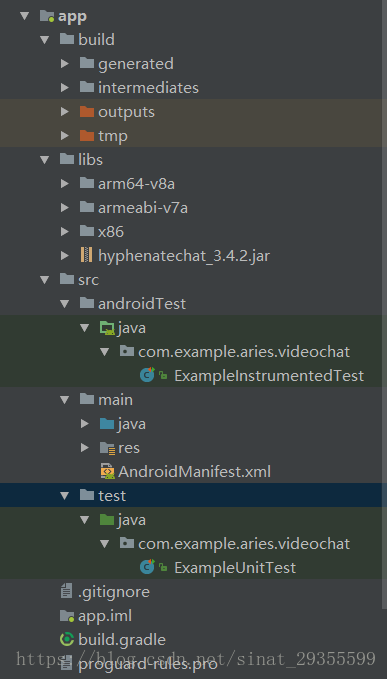Click the src folder icon

coord(66,279)
